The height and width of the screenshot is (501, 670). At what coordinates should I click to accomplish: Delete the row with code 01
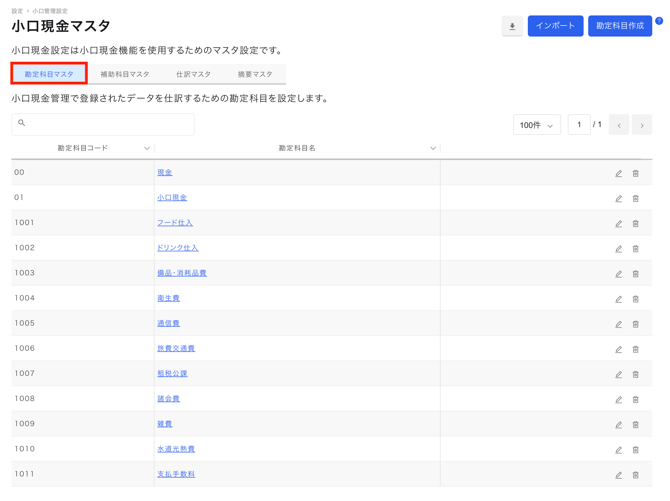tap(635, 199)
